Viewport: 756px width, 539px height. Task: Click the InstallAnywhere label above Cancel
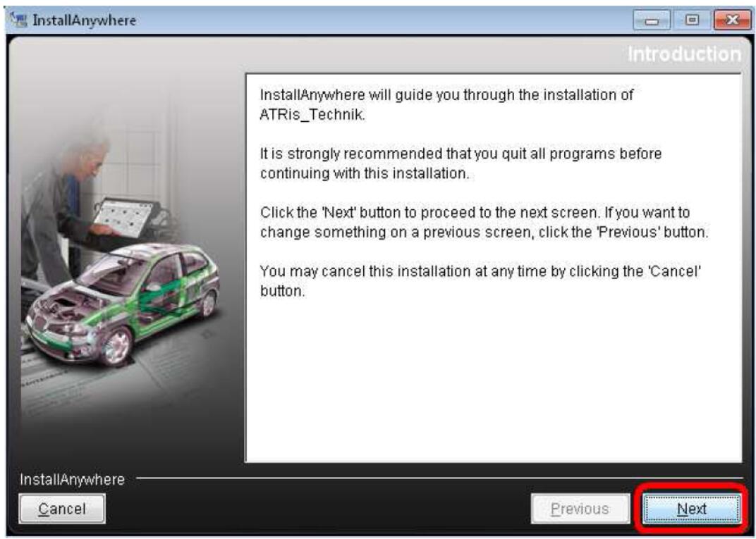pos(73,479)
